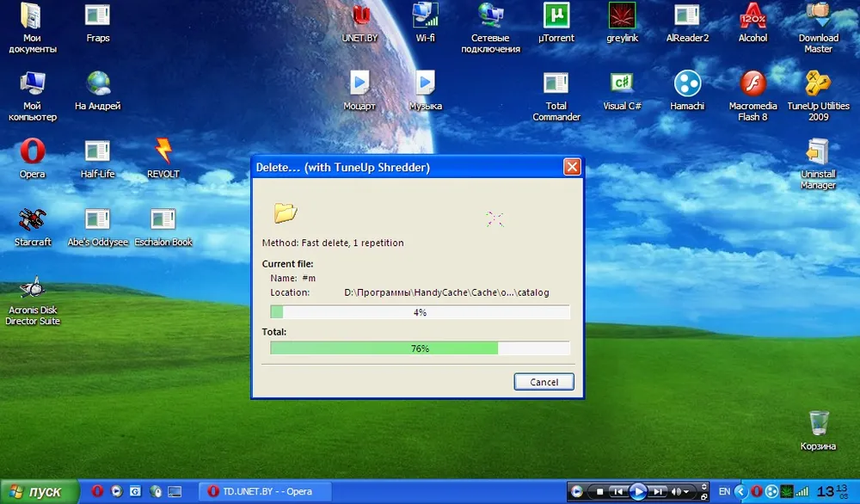
Task: Open volume dropdown in taskbar media player
Action: click(x=687, y=492)
